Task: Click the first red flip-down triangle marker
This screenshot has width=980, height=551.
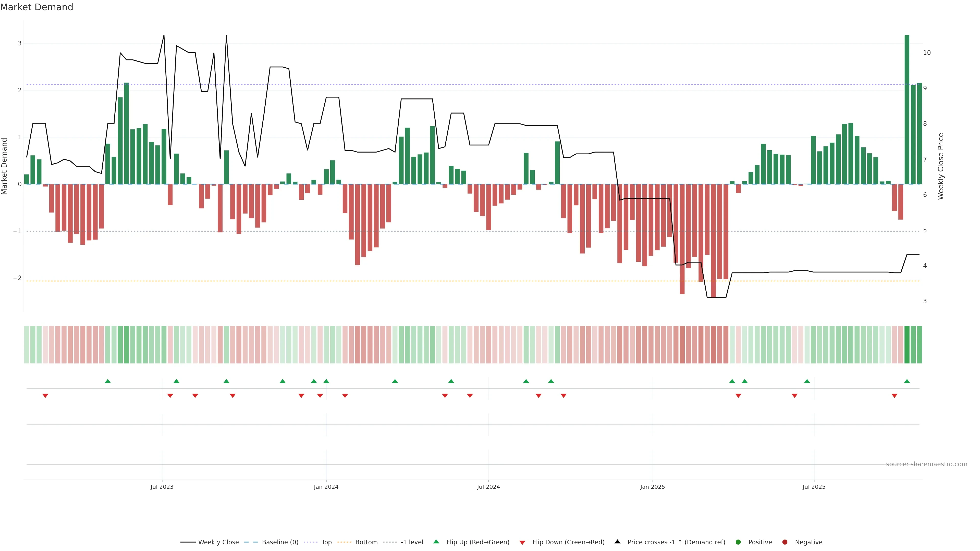Action: click(x=45, y=396)
